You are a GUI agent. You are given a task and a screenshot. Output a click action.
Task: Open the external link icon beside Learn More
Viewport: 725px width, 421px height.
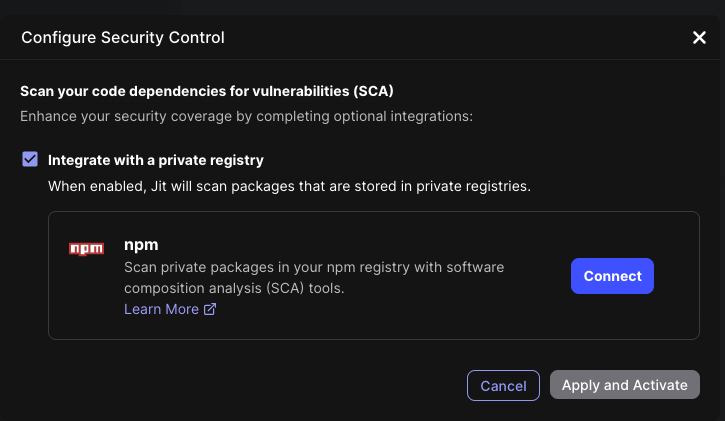210,310
